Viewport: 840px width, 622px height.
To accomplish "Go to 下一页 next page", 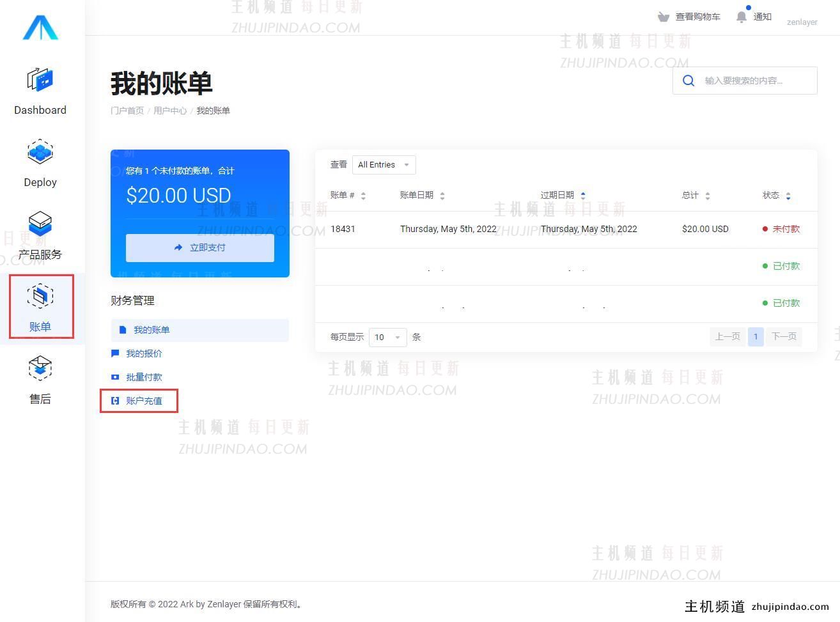I will (784, 336).
